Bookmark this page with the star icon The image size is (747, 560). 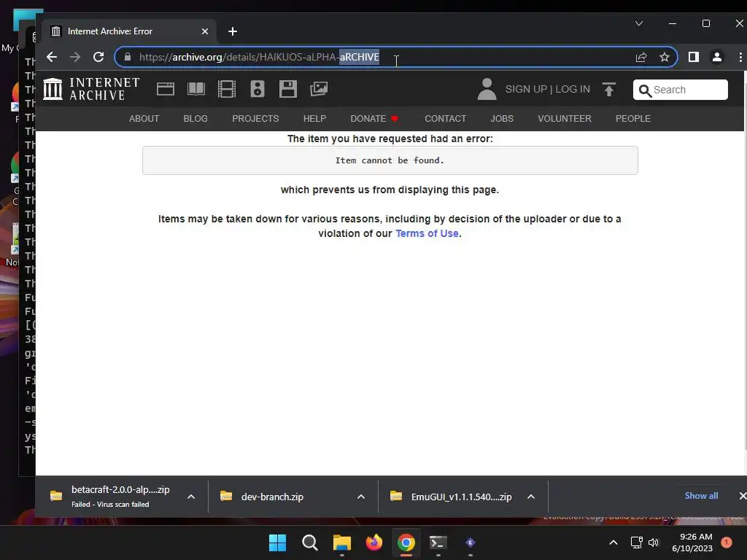665,57
